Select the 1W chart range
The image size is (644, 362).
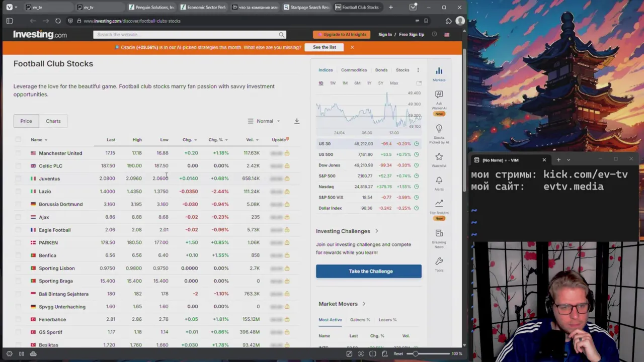click(x=333, y=83)
